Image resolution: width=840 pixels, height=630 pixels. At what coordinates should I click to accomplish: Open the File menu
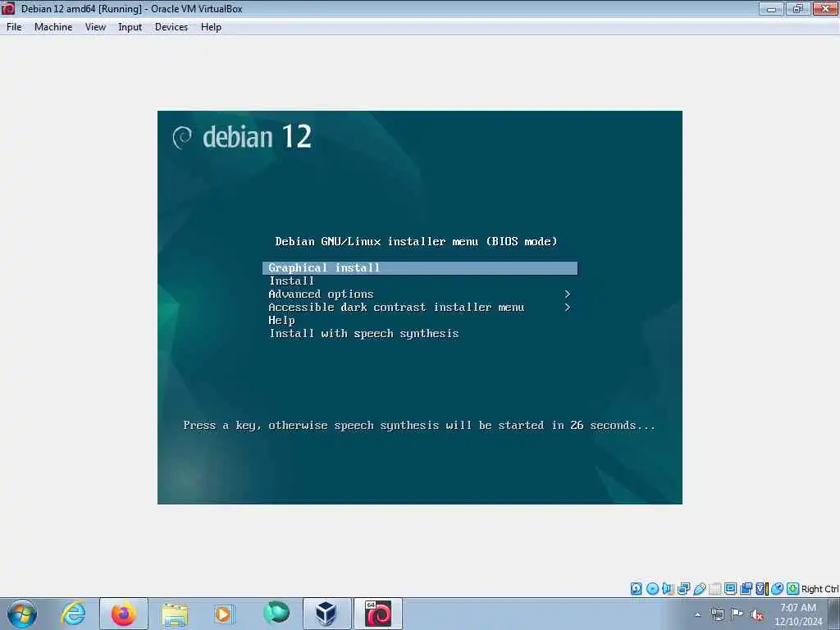coord(14,27)
